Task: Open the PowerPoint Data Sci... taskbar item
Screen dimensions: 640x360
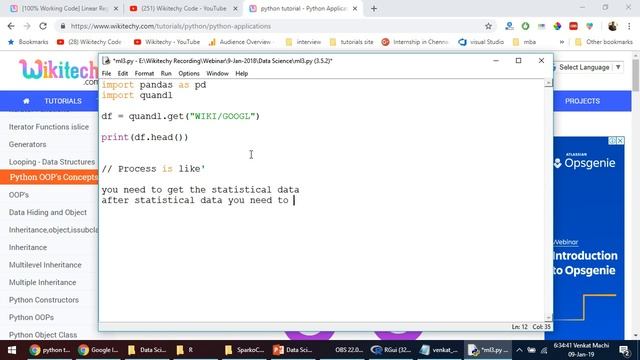Action: click(x=293, y=350)
